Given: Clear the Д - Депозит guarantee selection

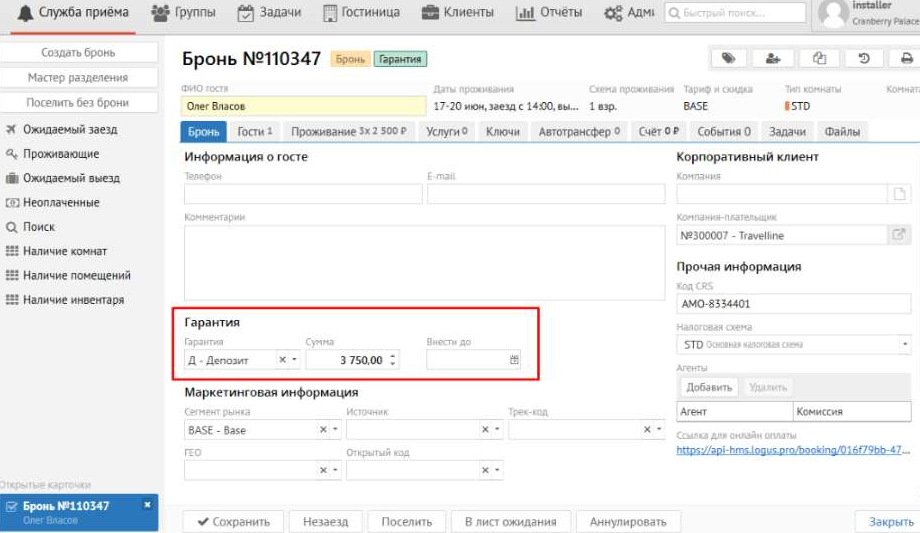Looking at the screenshot, I should tap(282, 359).
